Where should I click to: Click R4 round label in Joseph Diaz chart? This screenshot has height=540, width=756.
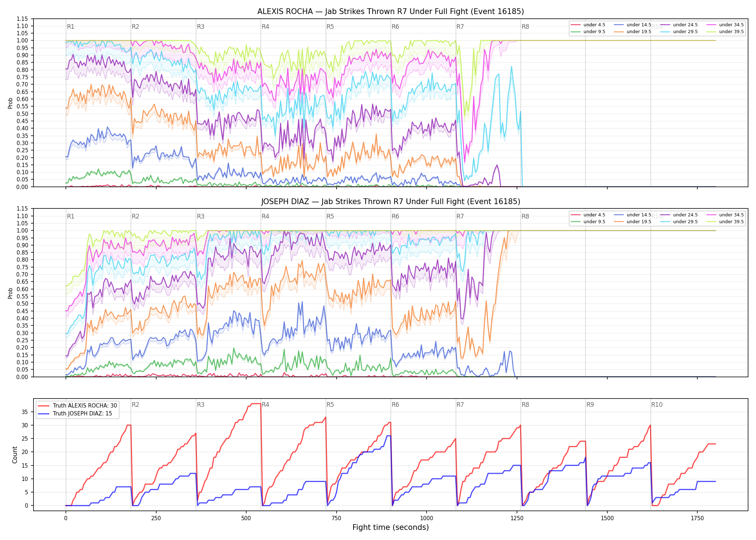tap(265, 216)
